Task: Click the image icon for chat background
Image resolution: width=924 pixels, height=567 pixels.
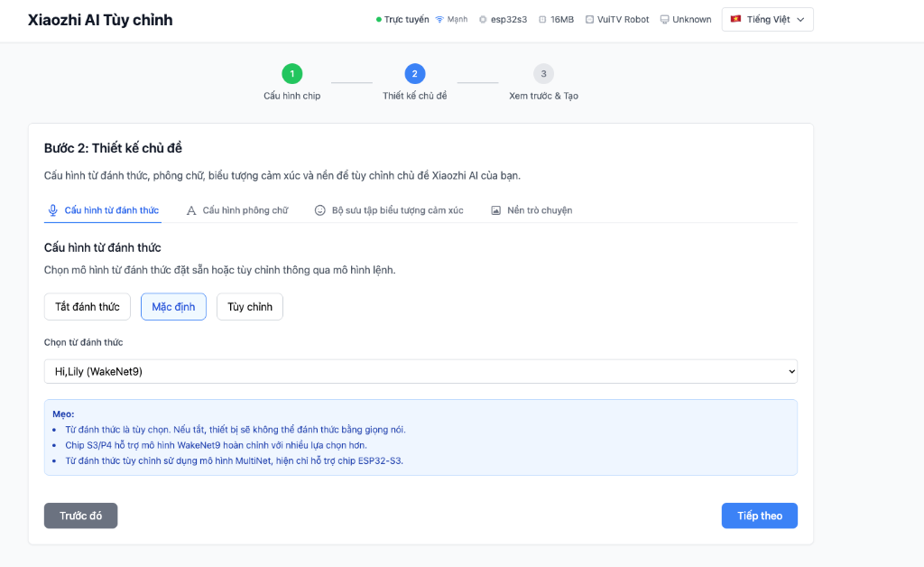Action: point(495,210)
